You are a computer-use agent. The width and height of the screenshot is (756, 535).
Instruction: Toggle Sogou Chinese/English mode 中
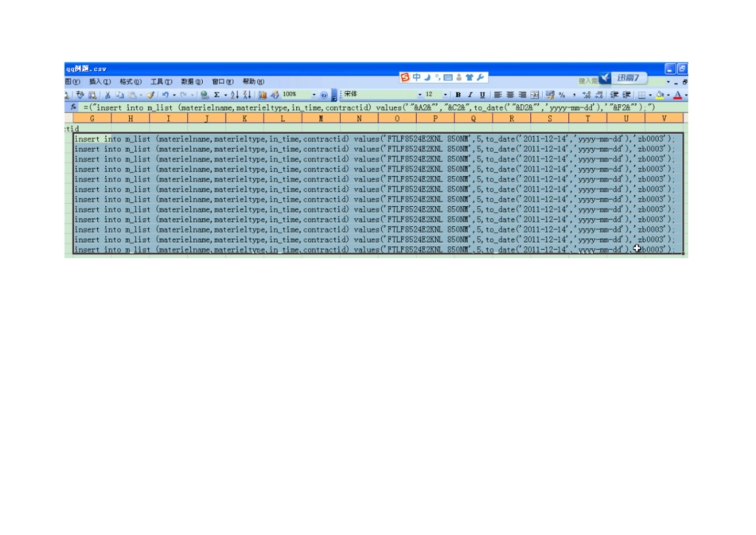click(x=416, y=77)
